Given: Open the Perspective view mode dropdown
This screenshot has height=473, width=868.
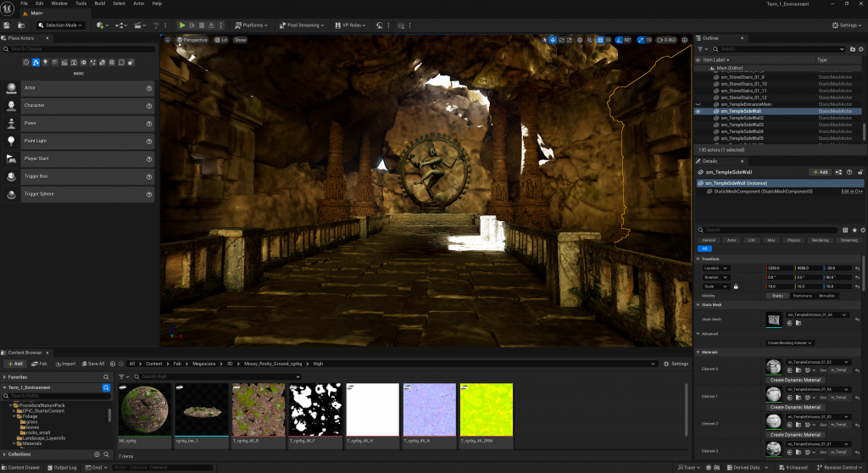Looking at the screenshot, I should pos(192,40).
